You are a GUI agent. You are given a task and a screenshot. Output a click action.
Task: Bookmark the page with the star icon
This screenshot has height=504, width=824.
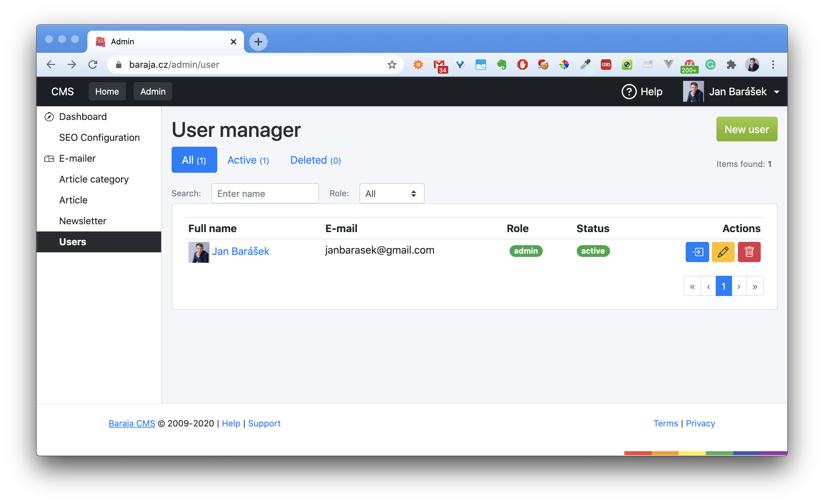tap(391, 65)
